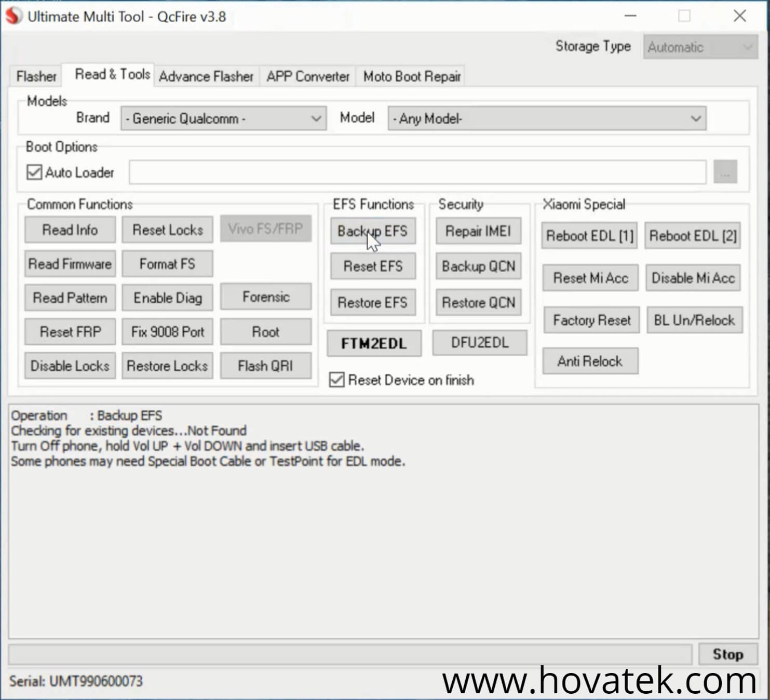
Task: Click the 'Checking for existing devices...Not Found' line
Action: (x=129, y=430)
